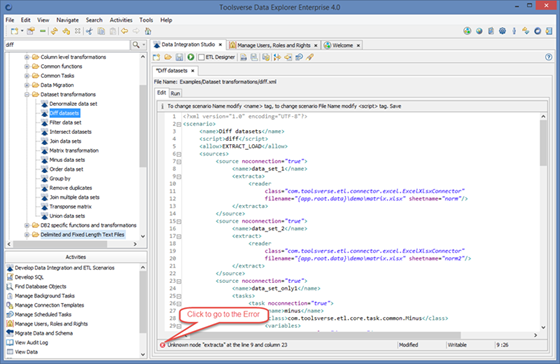The height and width of the screenshot is (364, 560).
Task: Click the green minus remove icon
Action: [43, 31]
